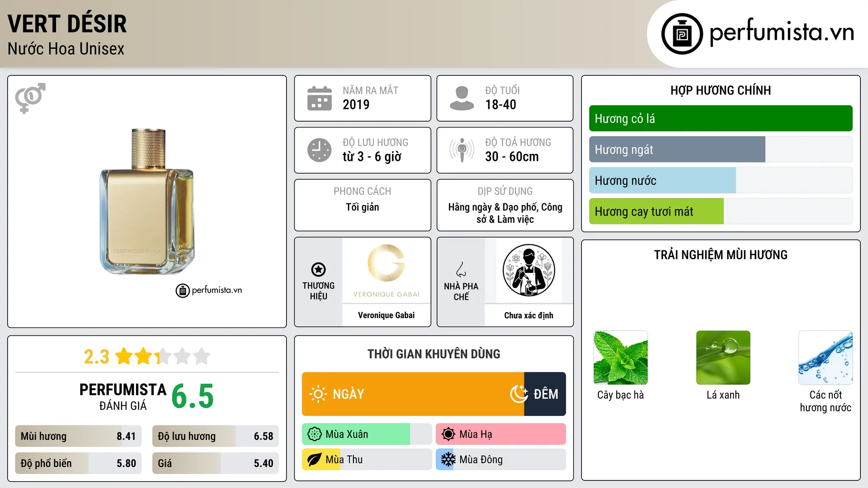Screen dimensions: 868x488
Task: Click the Perfumista đánh giá label
Action: (x=123, y=396)
